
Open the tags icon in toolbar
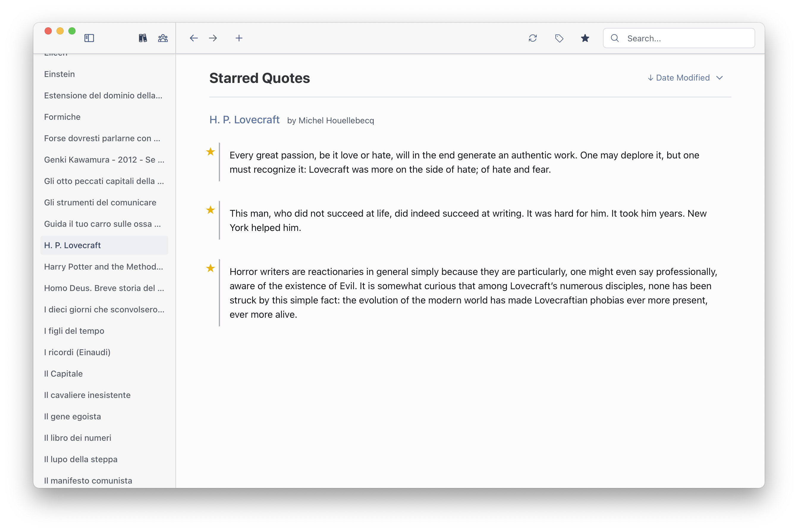pos(559,38)
